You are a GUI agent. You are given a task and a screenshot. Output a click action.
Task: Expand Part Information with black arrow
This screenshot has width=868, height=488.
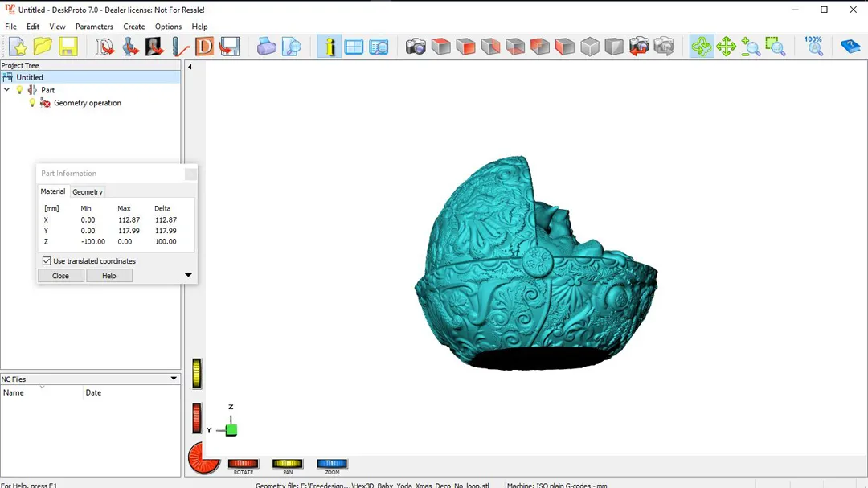point(188,275)
